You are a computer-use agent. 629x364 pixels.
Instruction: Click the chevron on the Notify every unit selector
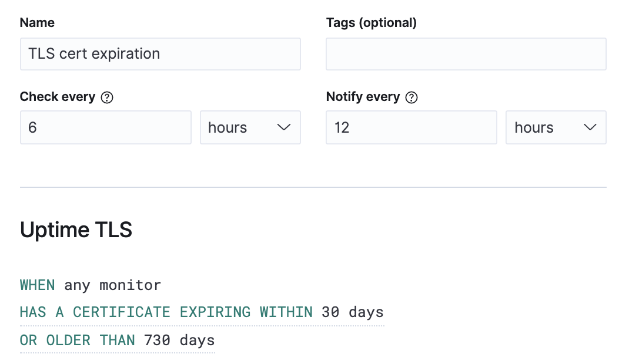590,127
